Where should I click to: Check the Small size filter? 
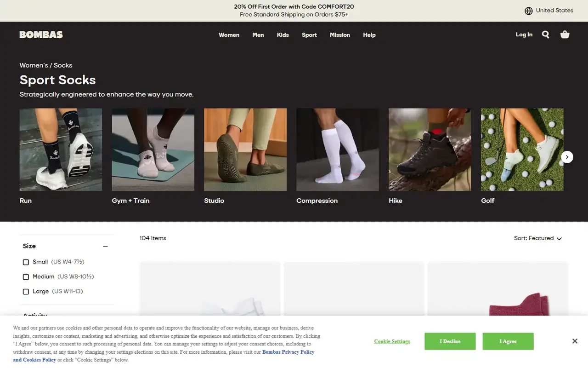click(x=26, y=262)
